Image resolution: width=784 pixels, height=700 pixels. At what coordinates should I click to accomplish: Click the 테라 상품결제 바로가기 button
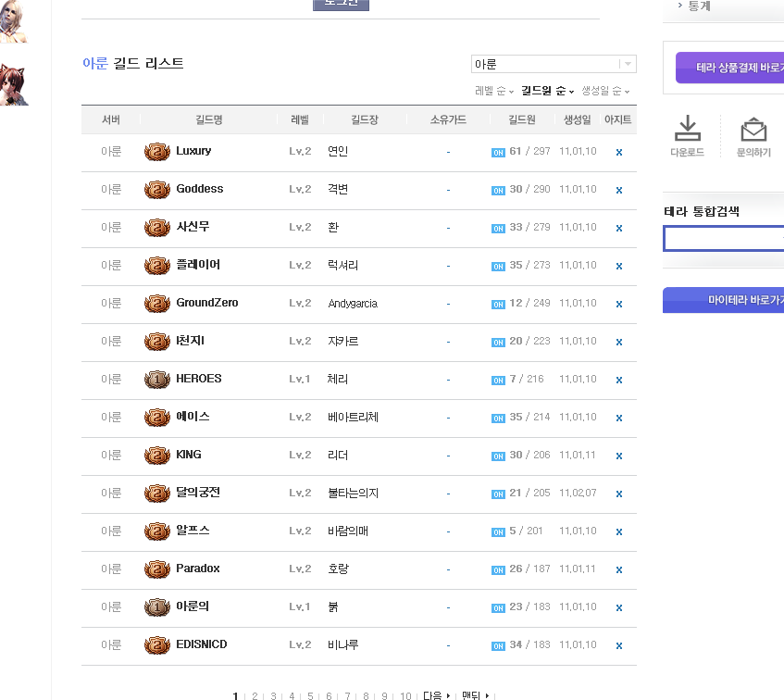[729, 68]
